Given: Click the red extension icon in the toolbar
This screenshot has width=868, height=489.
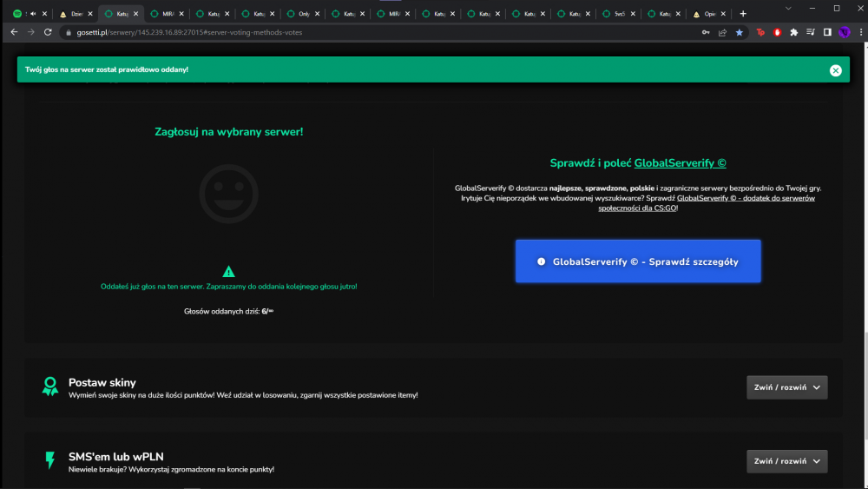Looking at the screenshot, I should point(777,32).
